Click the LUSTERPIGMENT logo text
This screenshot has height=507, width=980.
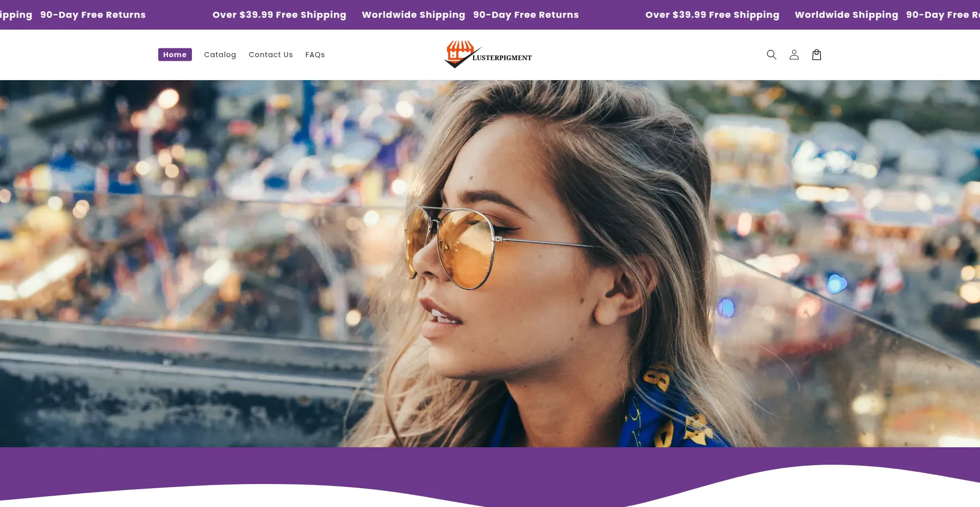502,58
